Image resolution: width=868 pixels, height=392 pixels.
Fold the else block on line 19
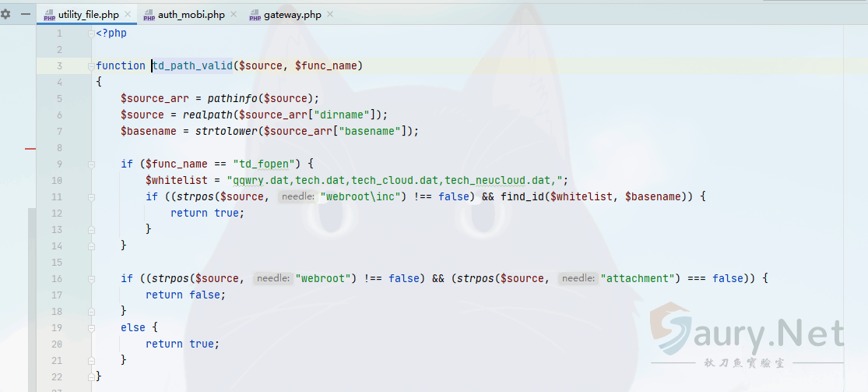(x=92, y=327)
